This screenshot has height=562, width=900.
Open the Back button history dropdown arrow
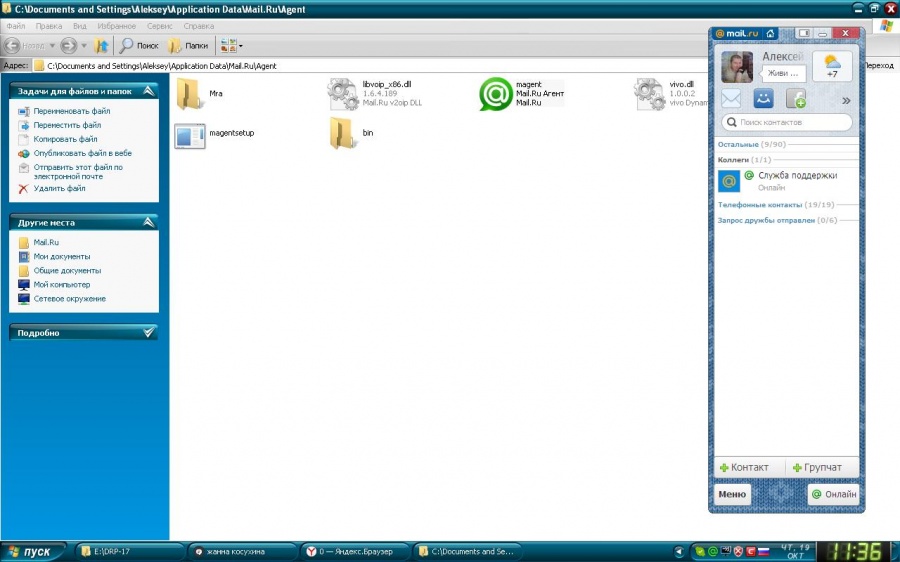52,45
